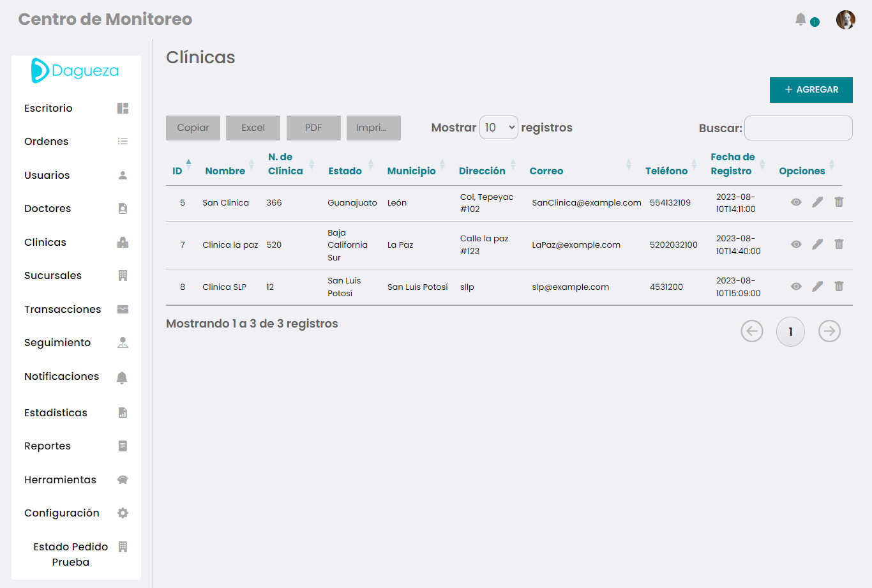This screenshot has height=588, width=872.
Task: Sort records by Fecha de Registro
Action: point(732,164)
